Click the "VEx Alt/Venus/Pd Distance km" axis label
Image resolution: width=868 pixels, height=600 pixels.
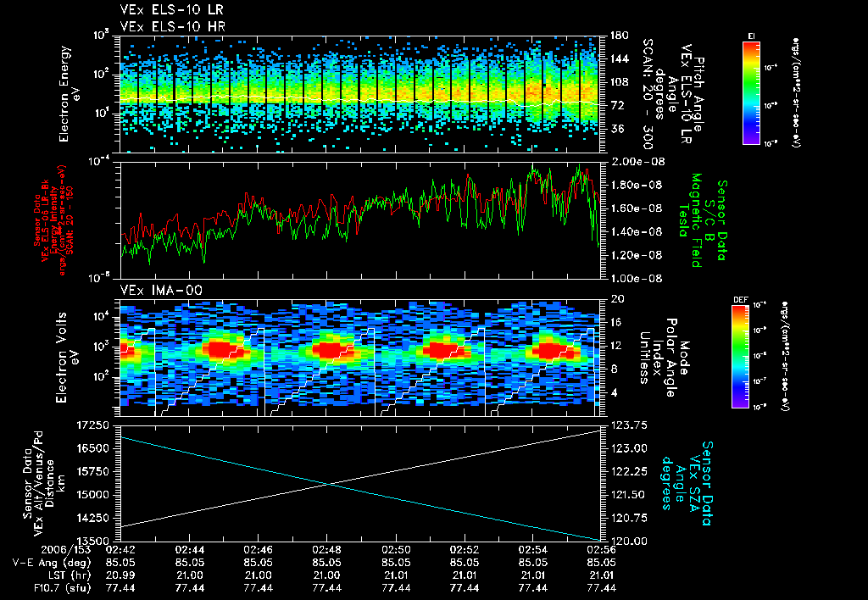[x=43, y=483]
